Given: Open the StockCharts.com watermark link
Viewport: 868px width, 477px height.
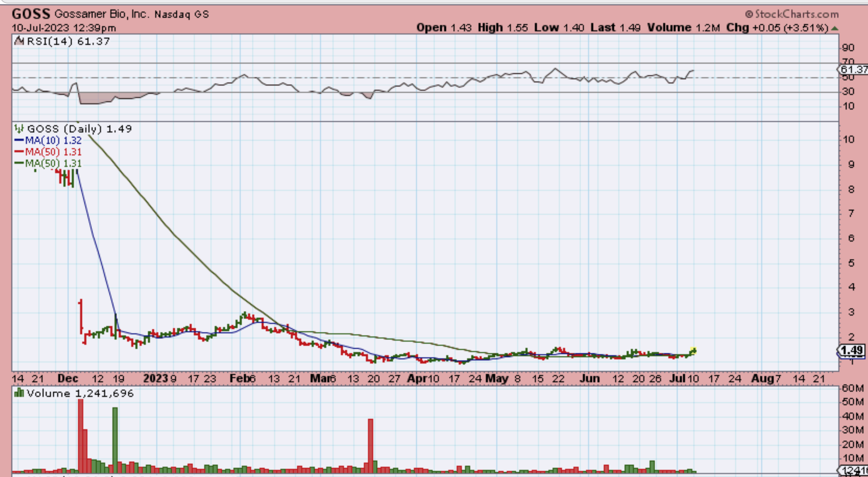Looking at the screenshot, I should pos(797,14).
